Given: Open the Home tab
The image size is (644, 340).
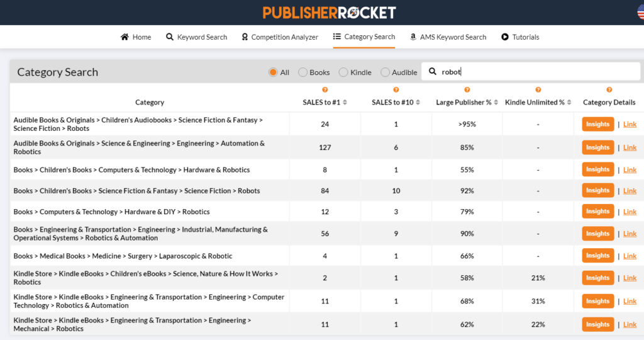Looking at the screenshot, I should point(136,37).
